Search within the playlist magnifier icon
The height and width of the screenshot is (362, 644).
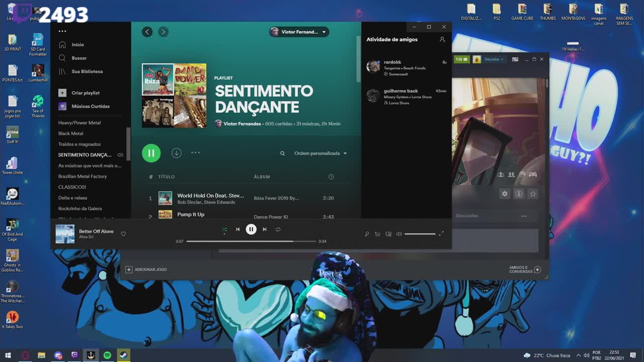click(282, 153)
